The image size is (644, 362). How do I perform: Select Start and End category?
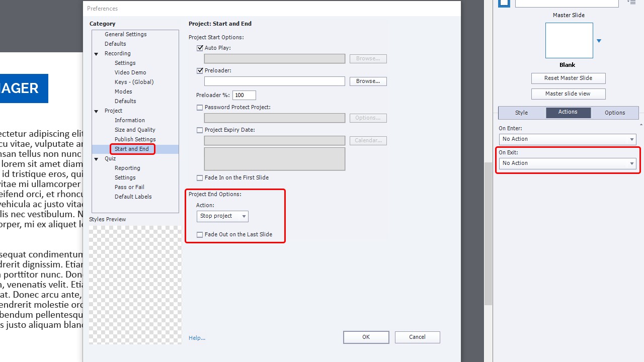(x=131, y=149)
